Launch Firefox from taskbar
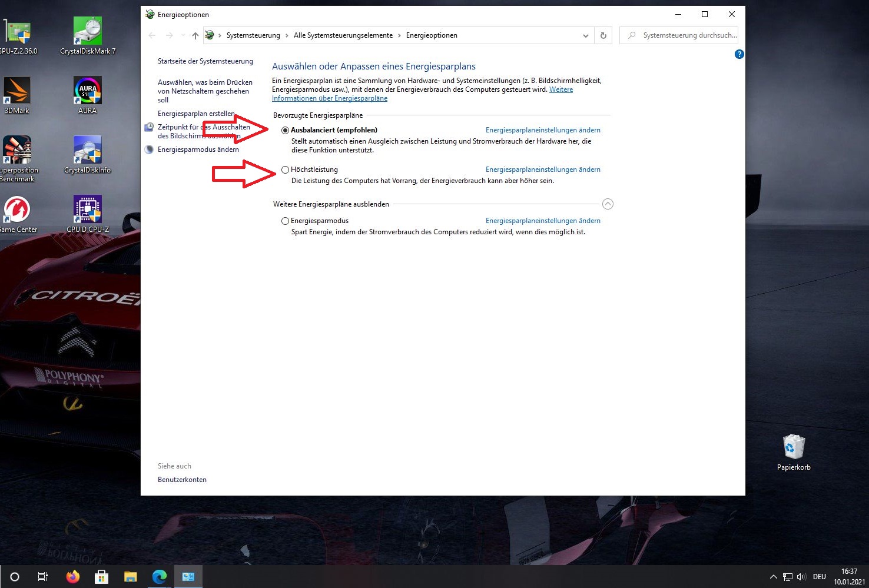The height and width of the screenshot is (588, 869). (72, 577)
